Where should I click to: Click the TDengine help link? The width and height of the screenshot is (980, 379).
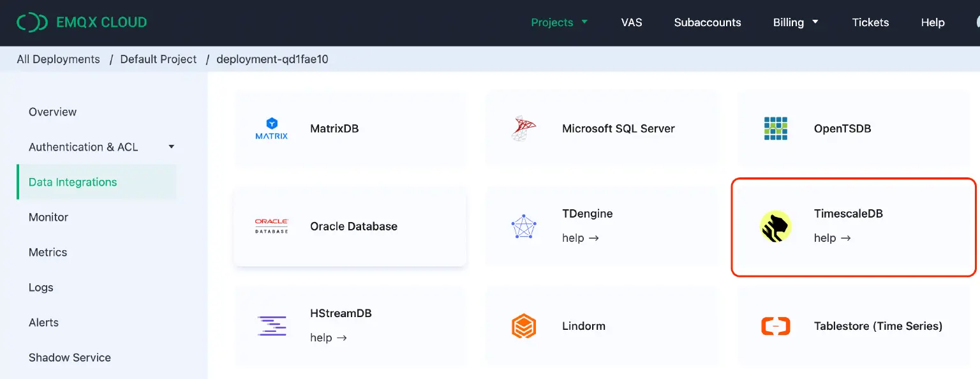(580, 238)
